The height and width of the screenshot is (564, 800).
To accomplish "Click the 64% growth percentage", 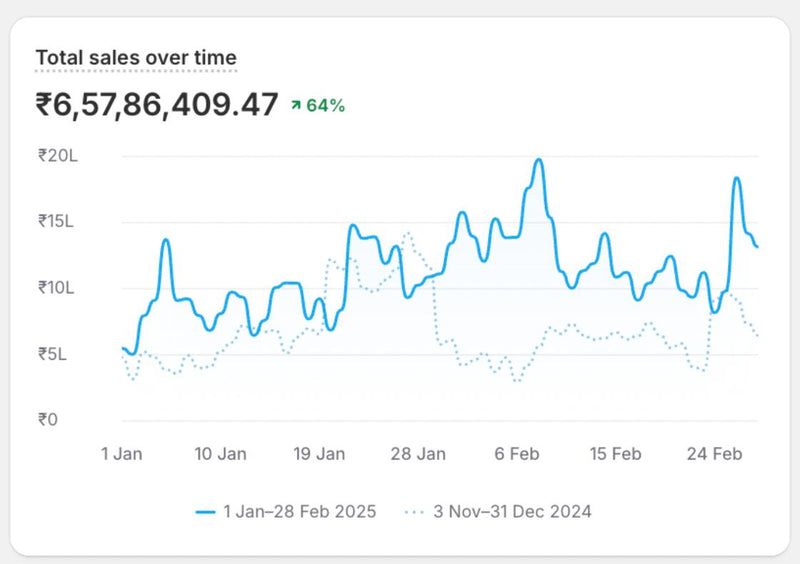I will click(x=325, y=106).
